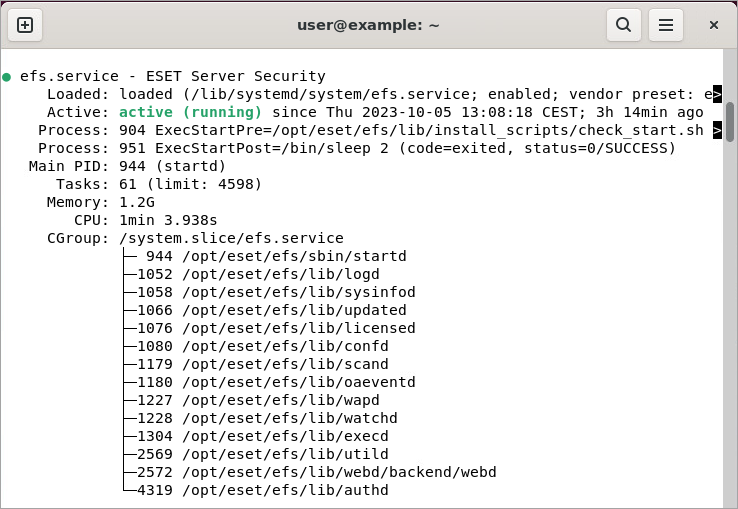Viewport: 738px width, 509px height.
Task: Click the active (running) status text
Action: pos(197,112)
